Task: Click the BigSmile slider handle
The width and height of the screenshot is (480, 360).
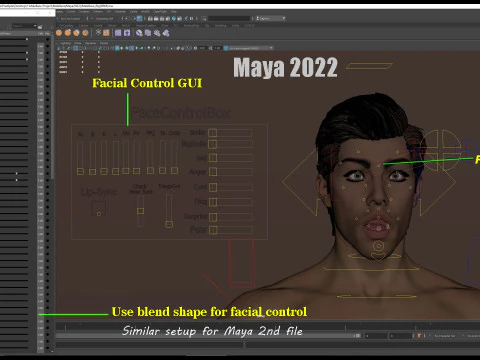Action: (213, 144)
